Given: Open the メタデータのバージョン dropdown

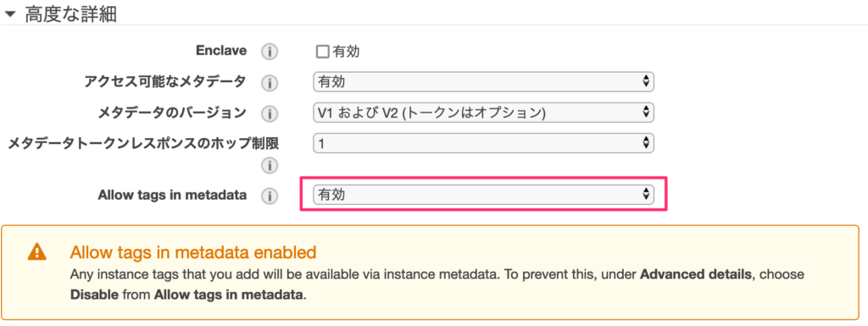Looking at the screenshot, I should click(x=483, y=112).
